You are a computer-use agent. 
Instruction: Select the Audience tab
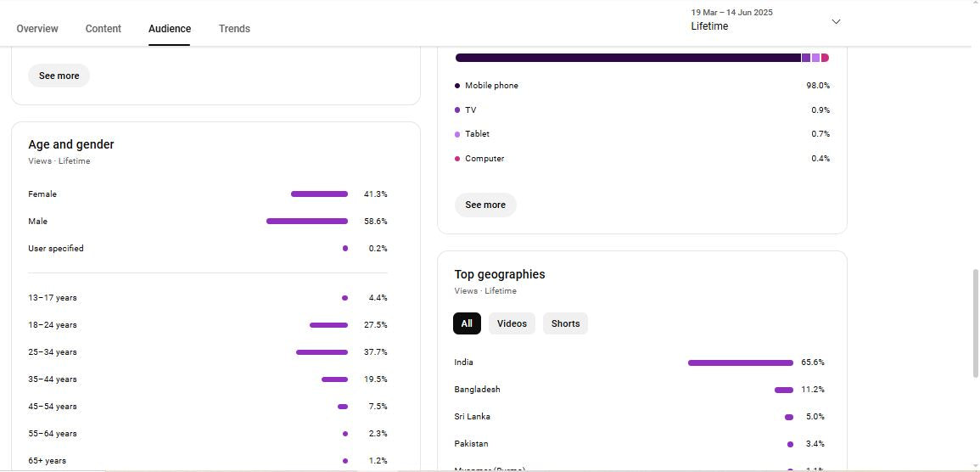pos(170,29)
